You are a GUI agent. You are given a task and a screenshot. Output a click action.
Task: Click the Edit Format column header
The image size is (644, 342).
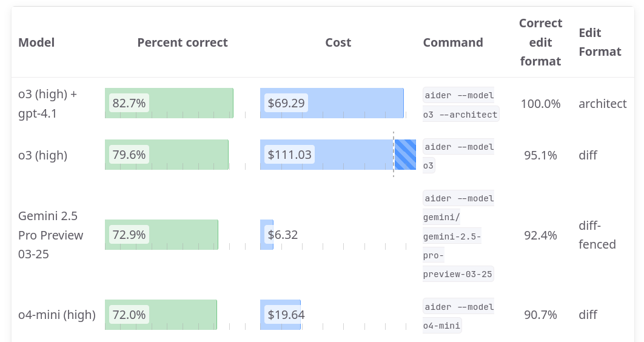pos(600,42)
